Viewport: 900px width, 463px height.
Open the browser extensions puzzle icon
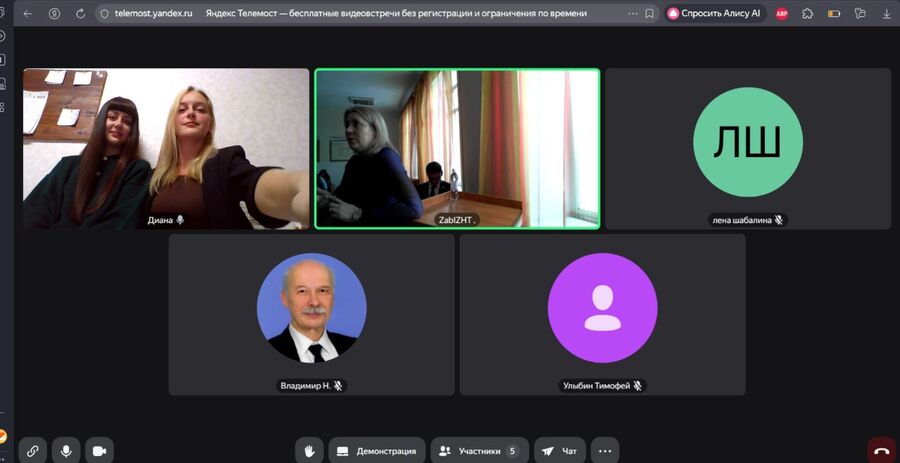click(x=808, y=14)
